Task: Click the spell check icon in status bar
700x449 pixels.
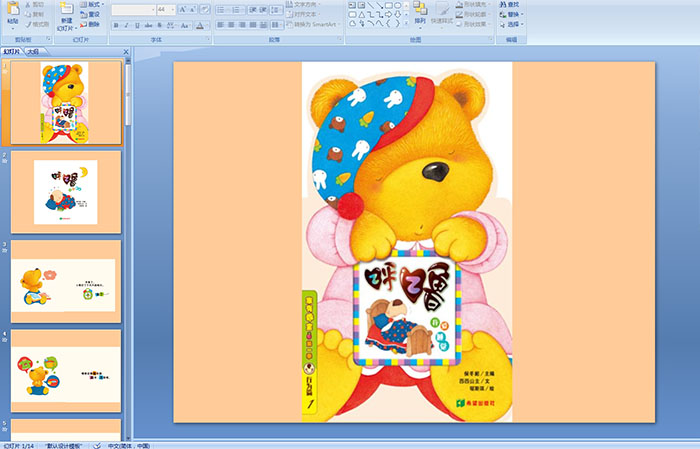Action: click(x=97, y=445)
